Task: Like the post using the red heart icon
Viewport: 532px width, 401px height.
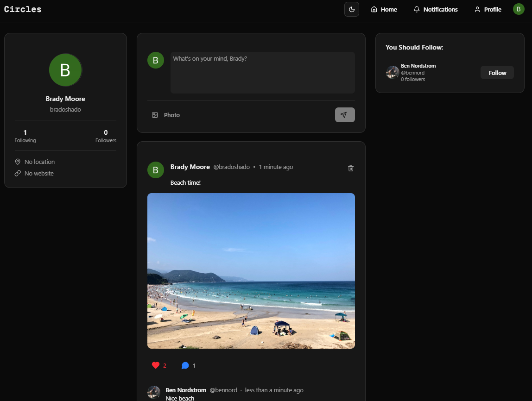Action: tap(156, 365)
